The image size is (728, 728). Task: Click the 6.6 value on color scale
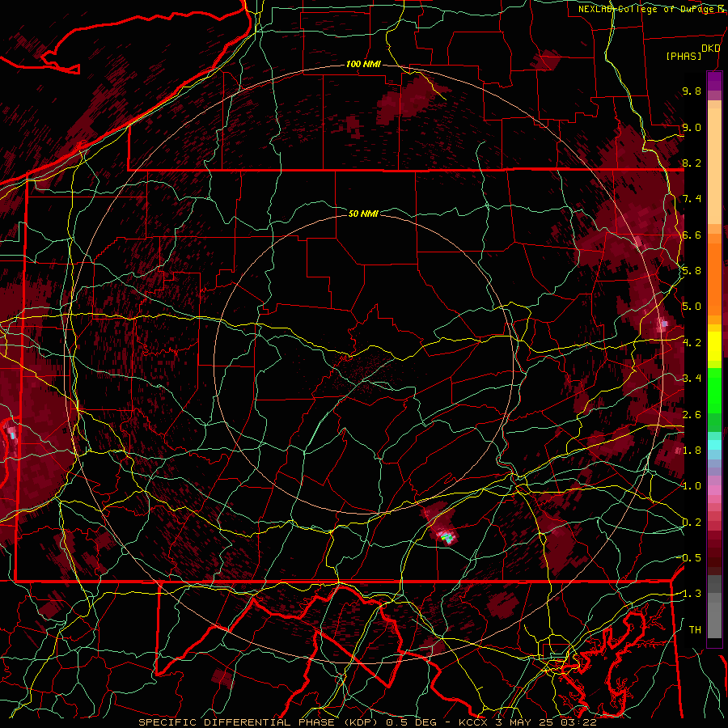click(x=692, y=235)
